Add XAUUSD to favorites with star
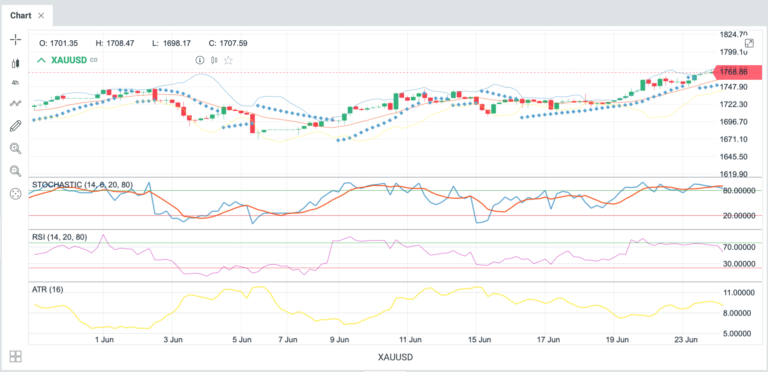Viewport: 768px width, 372px height. (x=228, y=60)
